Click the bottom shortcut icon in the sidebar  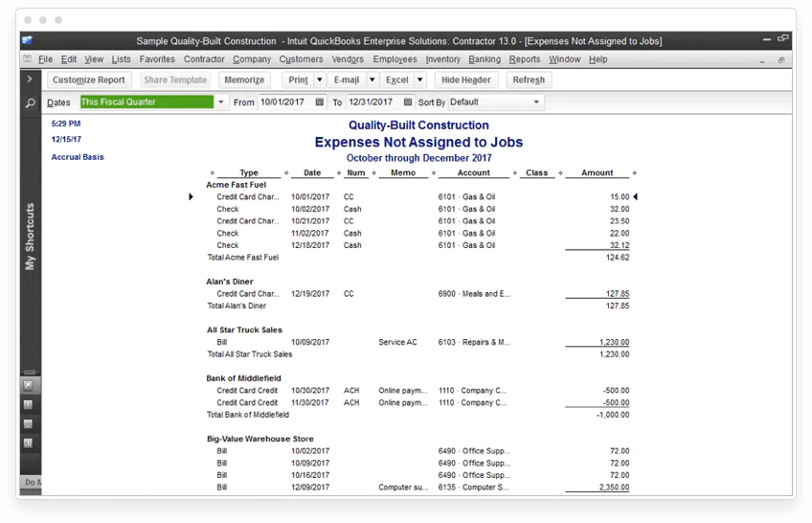pos(29,443)
